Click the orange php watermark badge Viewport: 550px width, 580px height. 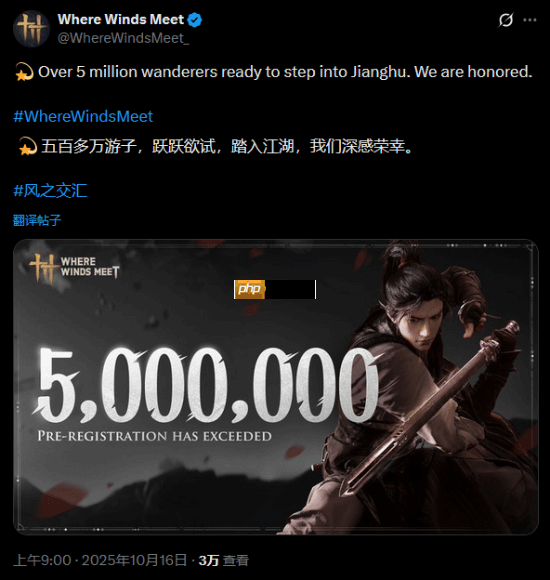(249, 289)
